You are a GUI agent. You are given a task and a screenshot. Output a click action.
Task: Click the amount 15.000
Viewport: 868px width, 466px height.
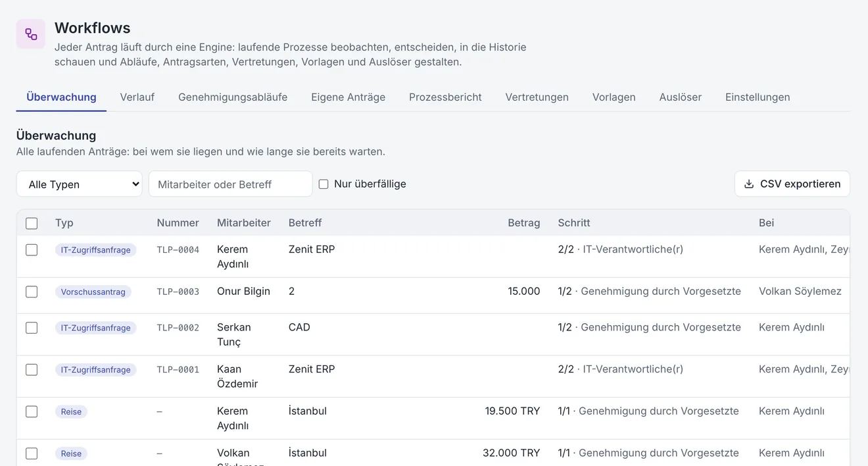tap(524, 291)
